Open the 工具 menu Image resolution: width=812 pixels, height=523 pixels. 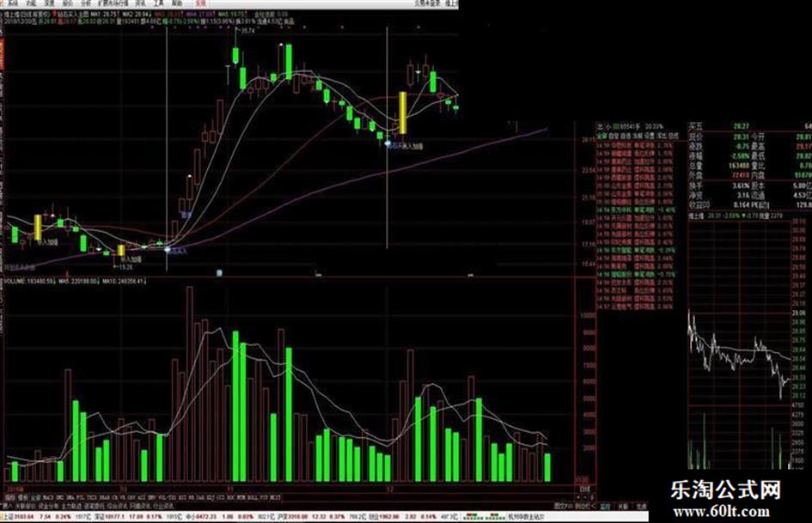(x=158, y=3)
